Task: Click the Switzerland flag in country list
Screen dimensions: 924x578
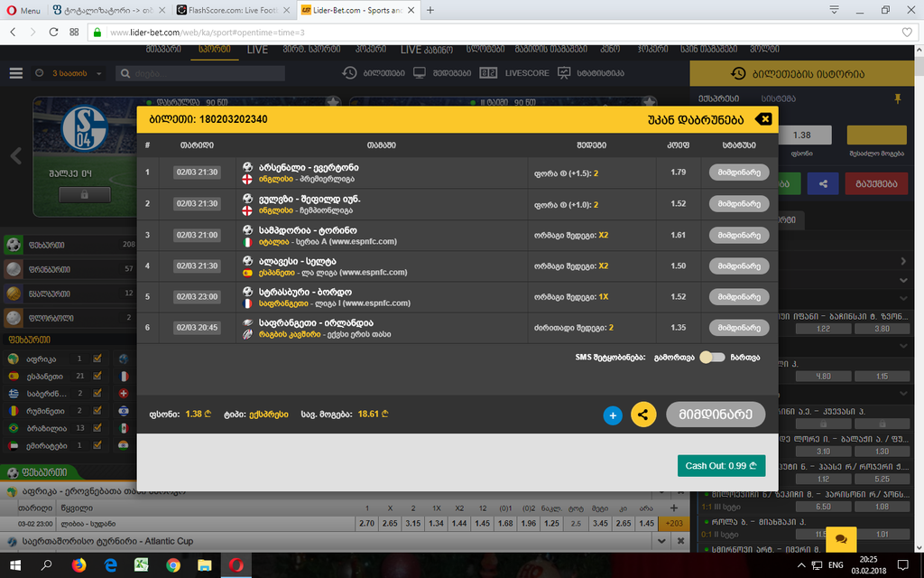Action: coord(123,393)
